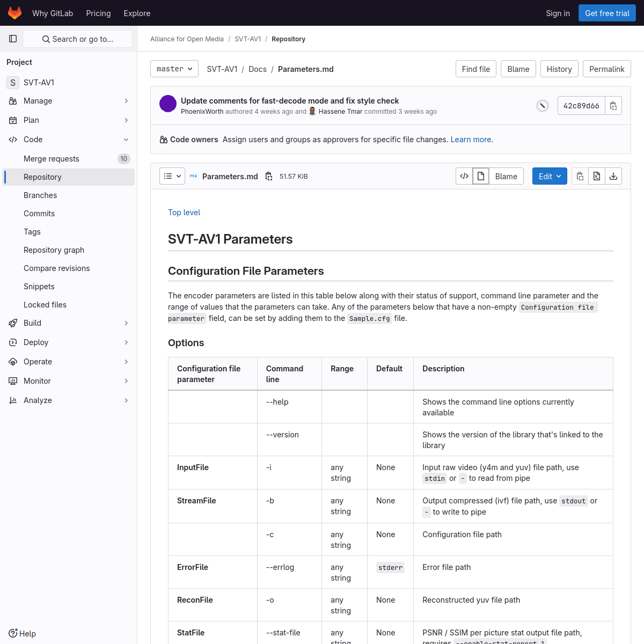Image resolution: width=644 pixels, height=644 pixels.
Task: Open Why GitLab menu
Action: click(53, 13)
